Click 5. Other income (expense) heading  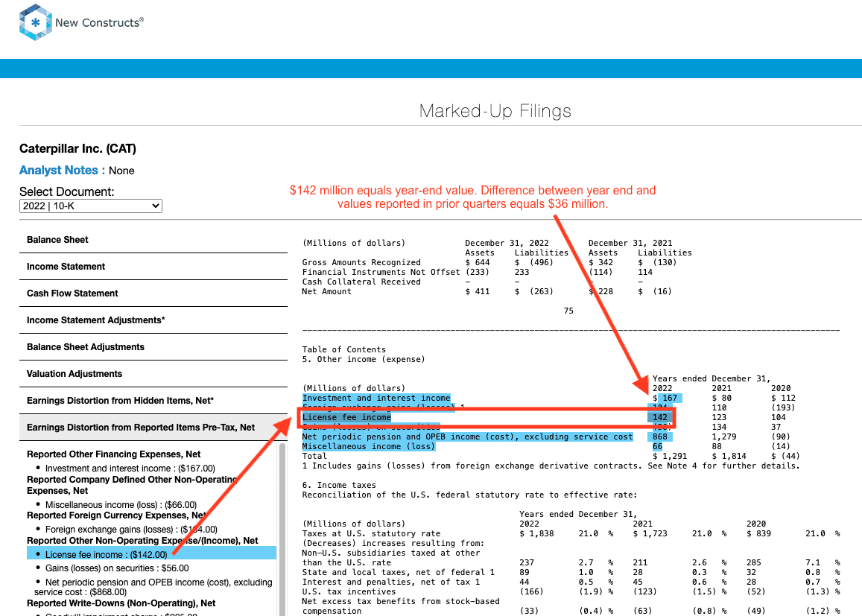(364, 359)
